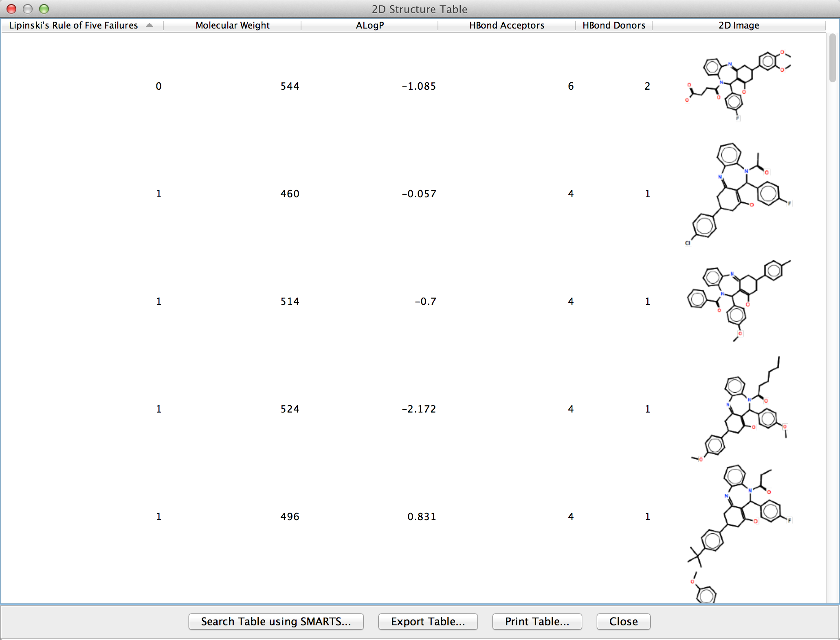This screenshot has width=840, height=640.
Task: Sort by ALogP column header
Action: pyautogui.click(x=369, y=25)
